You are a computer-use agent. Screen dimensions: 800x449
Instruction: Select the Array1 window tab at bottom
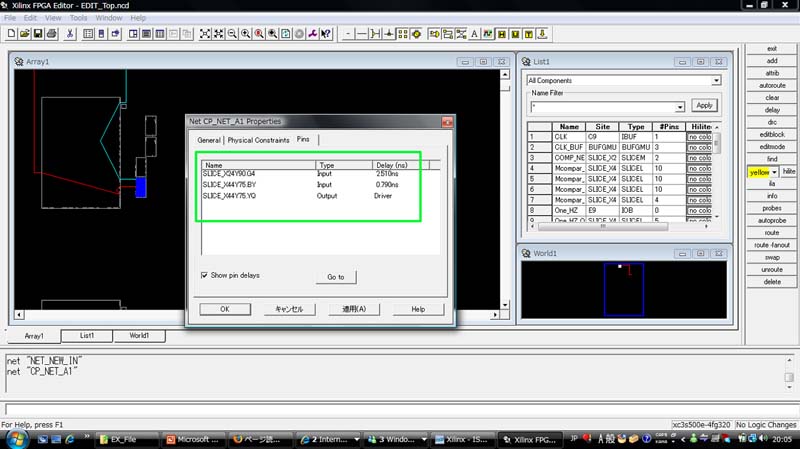34,336
